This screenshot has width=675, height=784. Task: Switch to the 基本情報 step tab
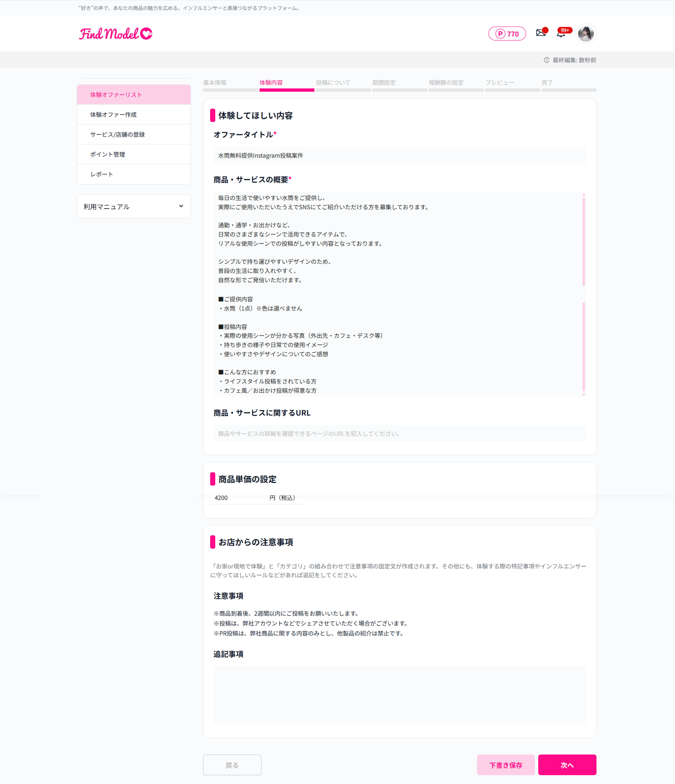(215, 83)
